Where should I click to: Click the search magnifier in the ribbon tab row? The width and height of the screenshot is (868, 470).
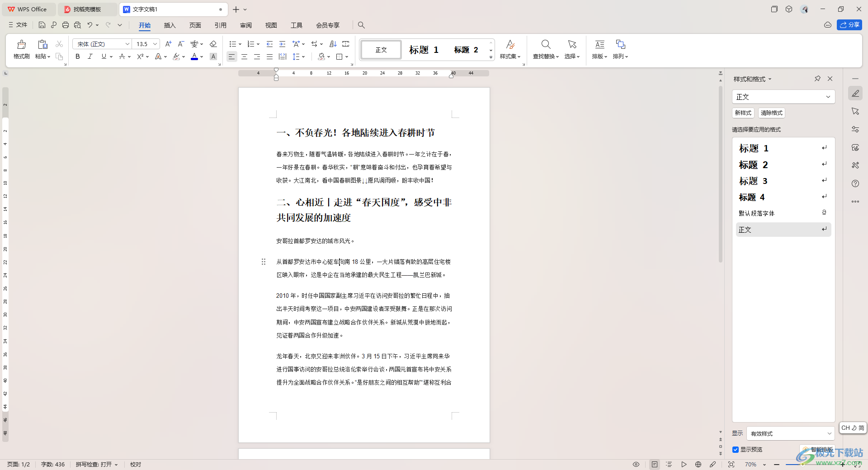point(361,25)
